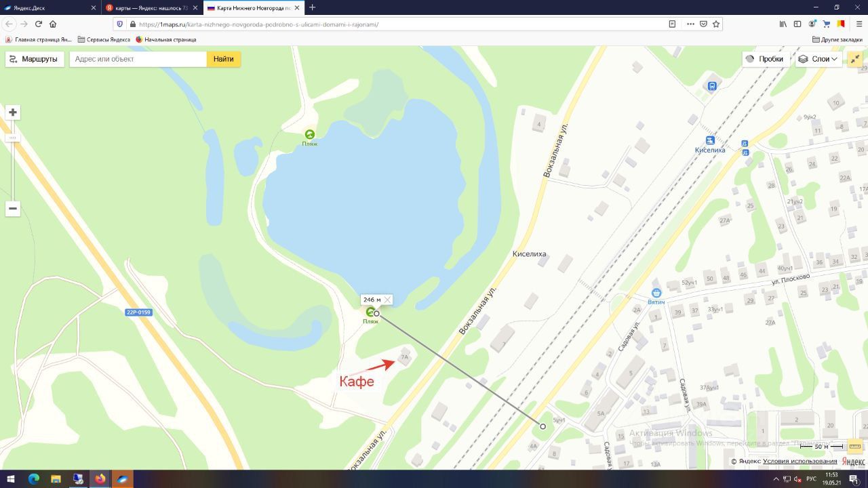868x488 pixels.
Task: Open Firefox from the Windows taskbar
Action: [x=100, y=479]
